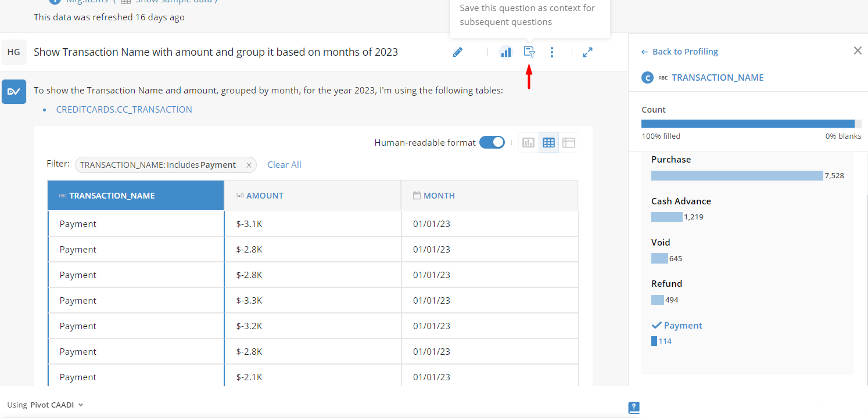Screen dimensions: 868x418
Task: Select the Purchase value bar
Action: pos(737,175)
